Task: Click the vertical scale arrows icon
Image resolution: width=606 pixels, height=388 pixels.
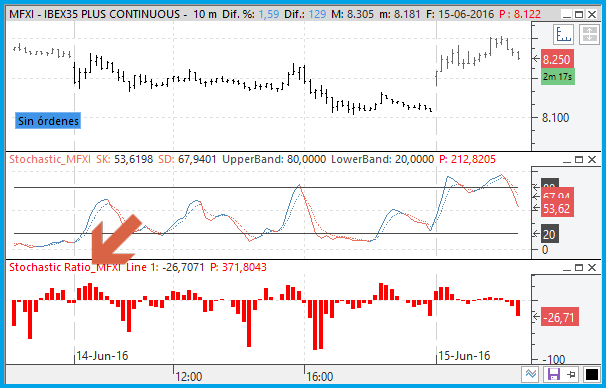Action: pos(589,34)
